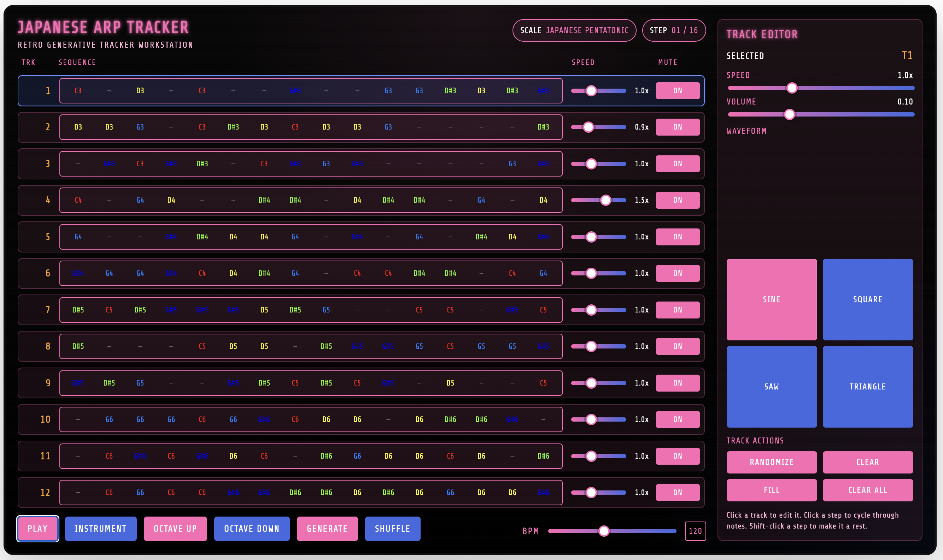Fill the selected track with notes
The height and width of the screenshot is (560, 943).
pos(771,490)
